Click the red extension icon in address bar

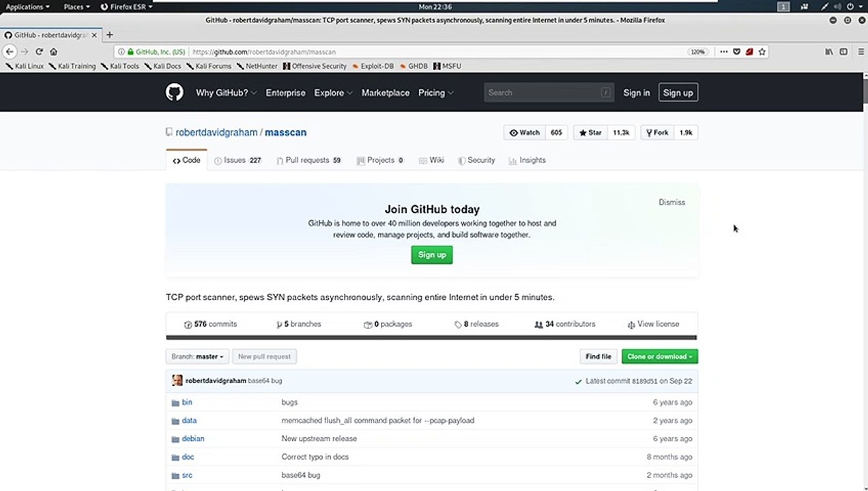click(749, 52)
